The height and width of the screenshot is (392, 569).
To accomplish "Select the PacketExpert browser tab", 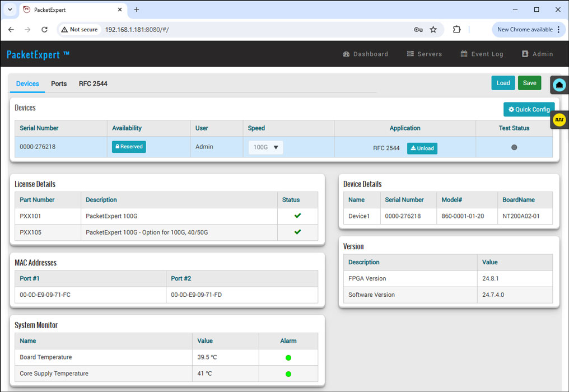I will [x=73, y=10].
